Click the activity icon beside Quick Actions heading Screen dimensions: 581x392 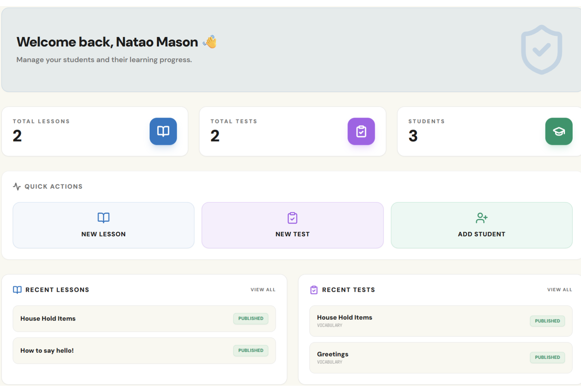16,186
